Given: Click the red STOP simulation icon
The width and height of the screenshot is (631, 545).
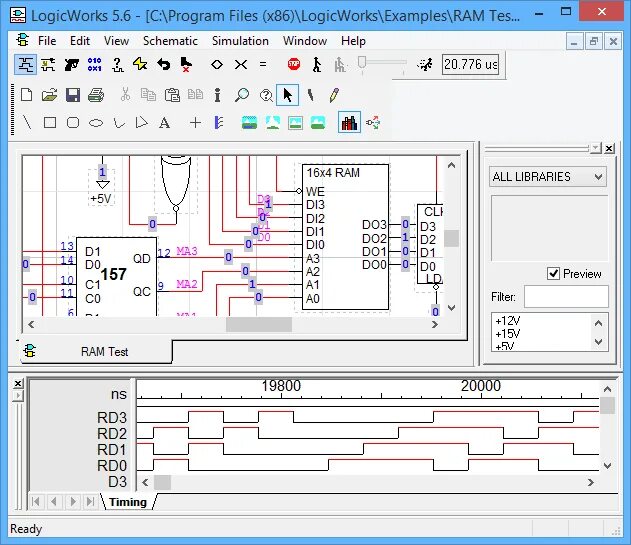Looking at the screenshot, I should click(294, 64).
